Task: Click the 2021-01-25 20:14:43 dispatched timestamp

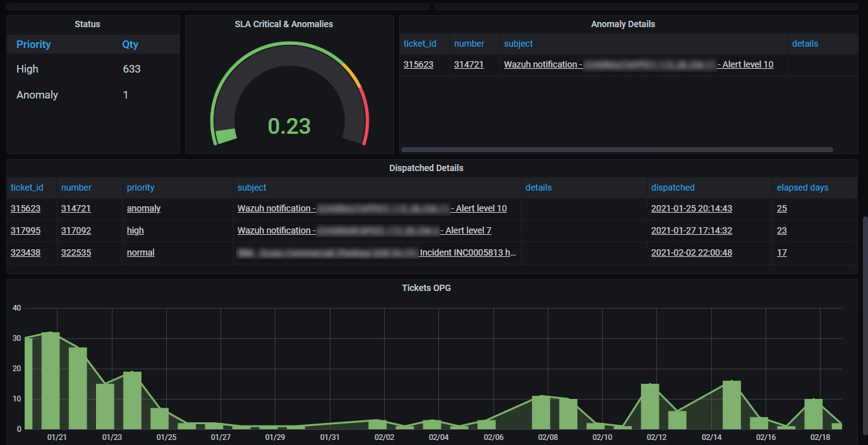Action: [691, 208]
